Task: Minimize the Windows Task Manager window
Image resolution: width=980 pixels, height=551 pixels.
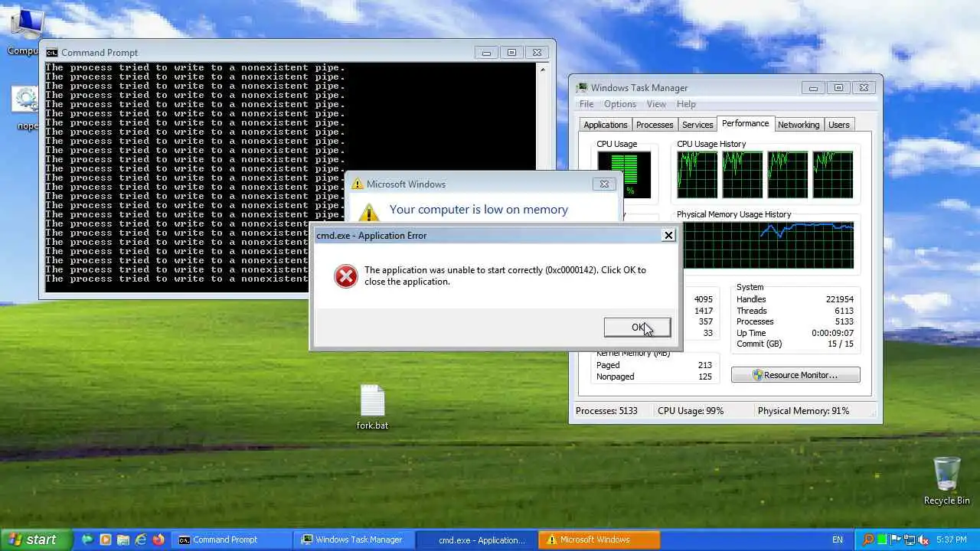Action: (813, 88)
